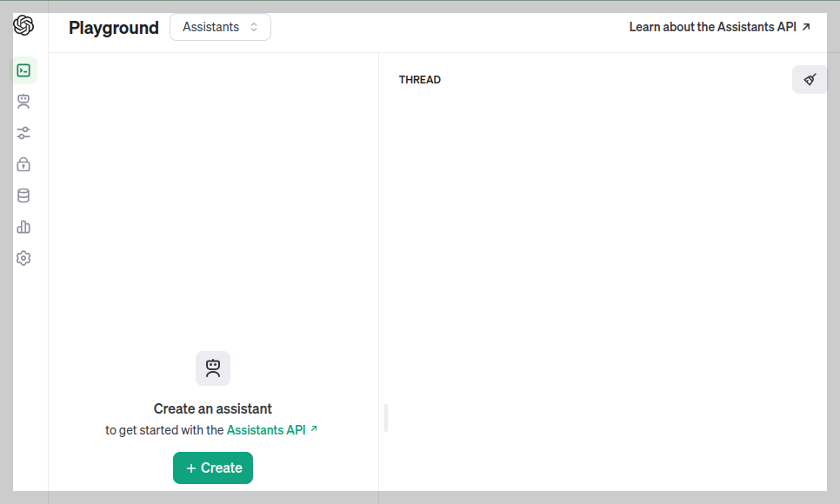
Task: Clear the thread with the broom icon
Action: [x=810, y=80]
